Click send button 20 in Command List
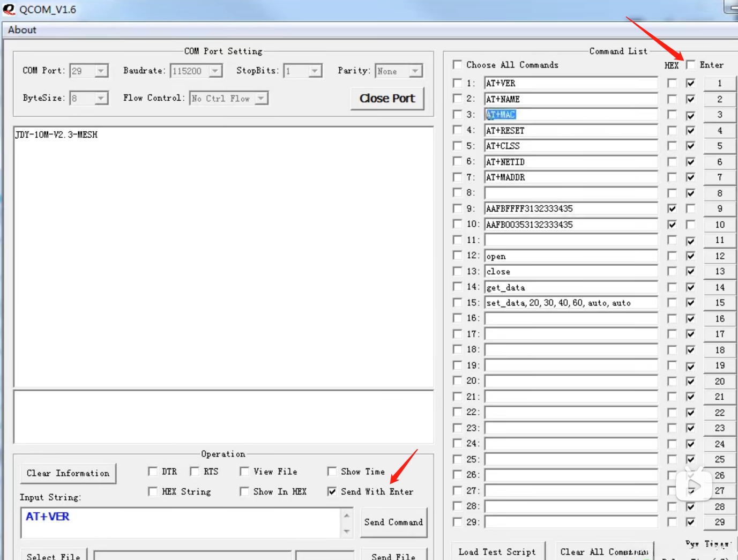The image size is (738, 560). pos(720,381)
